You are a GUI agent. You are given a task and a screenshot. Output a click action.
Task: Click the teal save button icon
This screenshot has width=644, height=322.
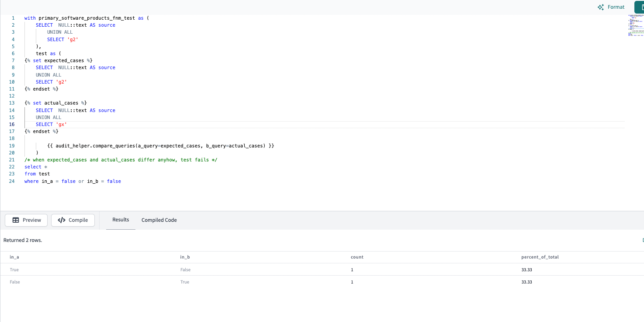pyautogui.click(x=640, y=7)
